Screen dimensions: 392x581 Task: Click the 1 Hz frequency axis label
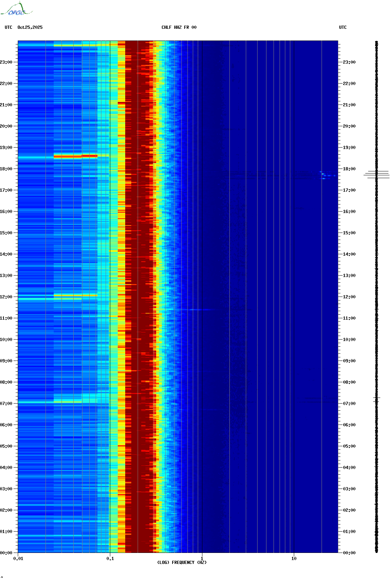(202, 559)
